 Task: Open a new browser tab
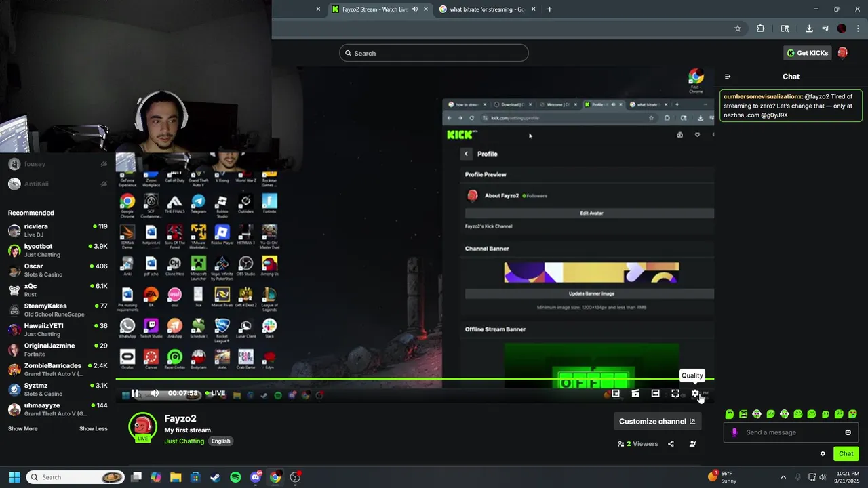point(549,9)
